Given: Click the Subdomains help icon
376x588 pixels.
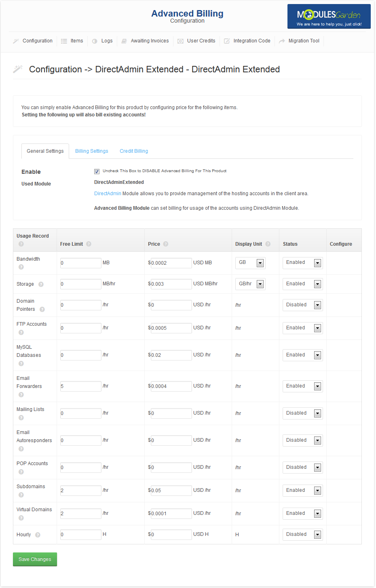Looking at the screenshot, I should (21, 495).
